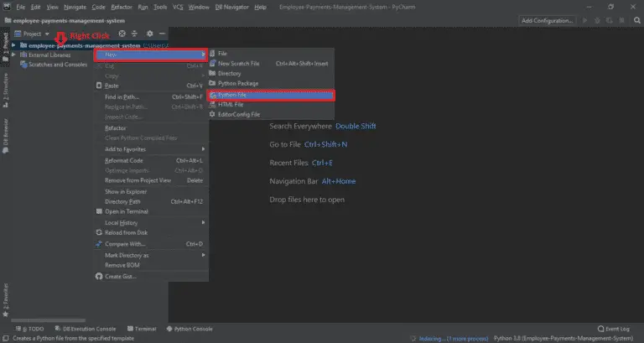Choose Python Package in the submenu

tap(271, 83)
